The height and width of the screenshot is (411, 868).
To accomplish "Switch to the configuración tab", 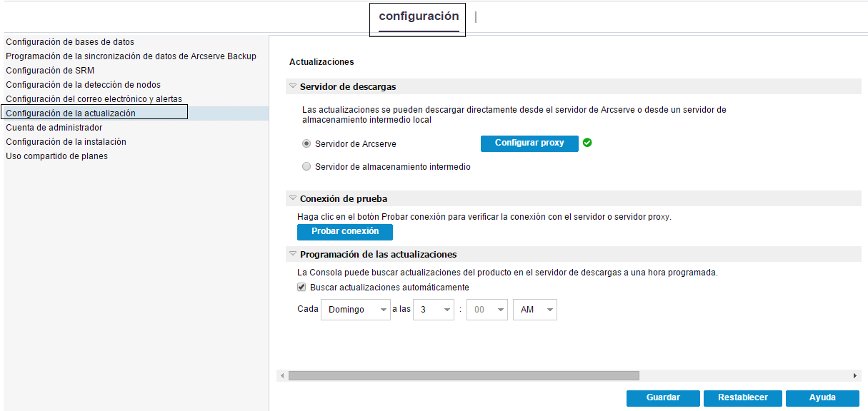I will (419, 16).
